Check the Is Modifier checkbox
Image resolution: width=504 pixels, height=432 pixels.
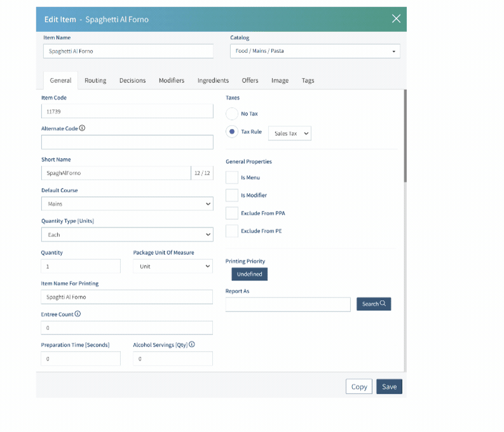click(232, 195)
